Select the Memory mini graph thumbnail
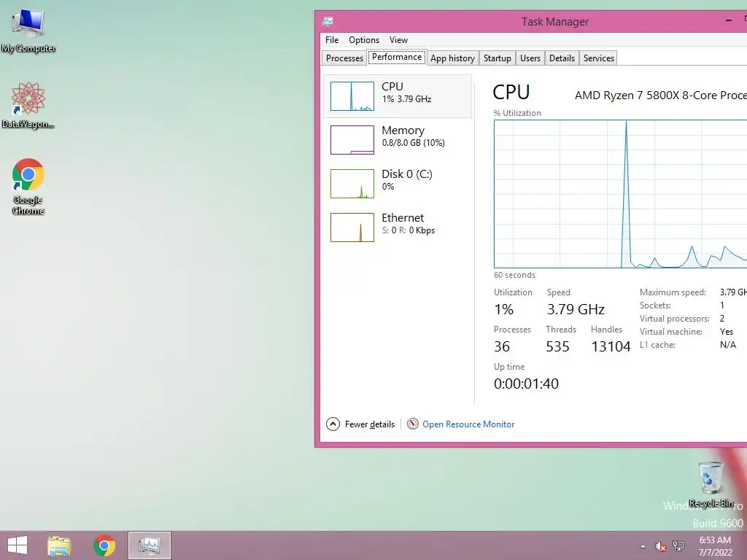This screenshot has width=747, height=560. [x=352, y=140]
